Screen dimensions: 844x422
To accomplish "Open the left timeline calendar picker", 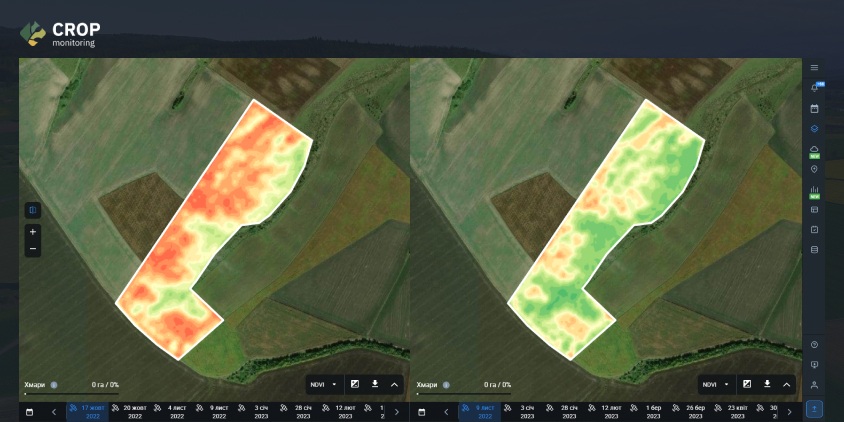I will (30, 412).
